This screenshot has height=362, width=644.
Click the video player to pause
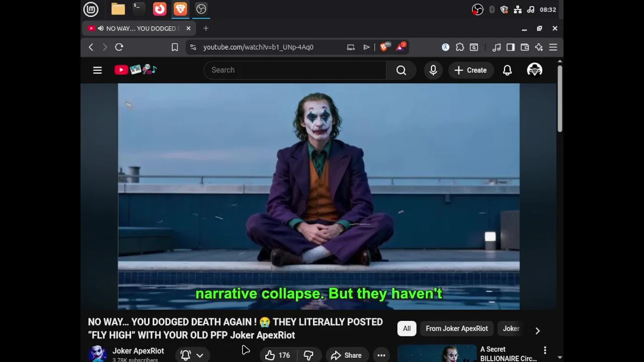[318, 197]
